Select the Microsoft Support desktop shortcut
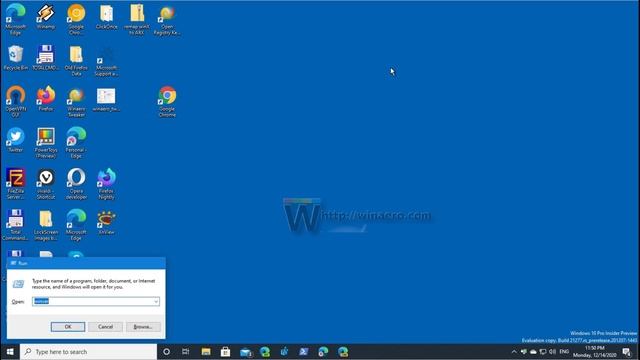This screenshot has width=640, height=360. pyautogui.click(x=107, y=61)
